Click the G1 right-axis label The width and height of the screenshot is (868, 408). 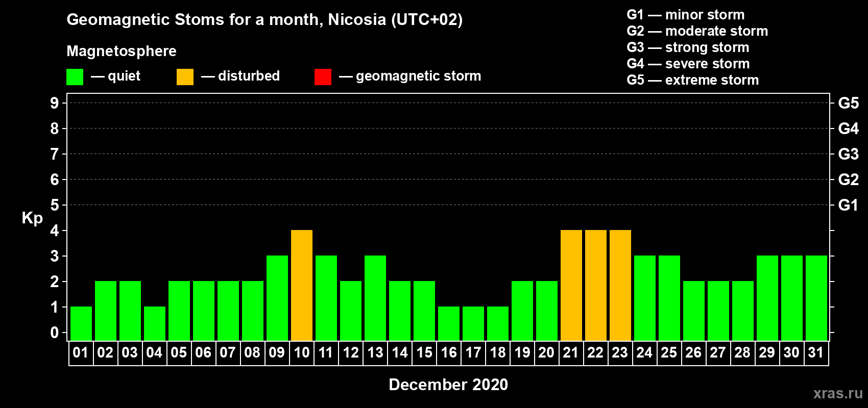(x=849, y=205)
